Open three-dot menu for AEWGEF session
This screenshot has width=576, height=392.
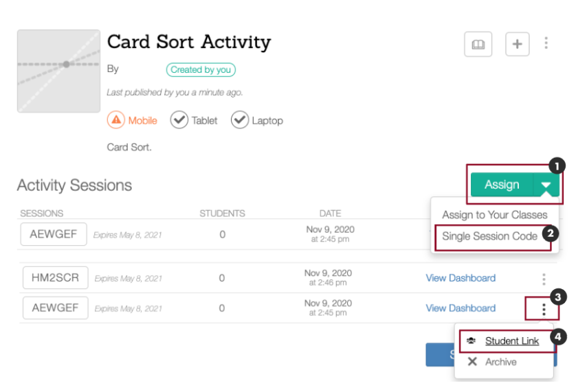tap(544, 310)
